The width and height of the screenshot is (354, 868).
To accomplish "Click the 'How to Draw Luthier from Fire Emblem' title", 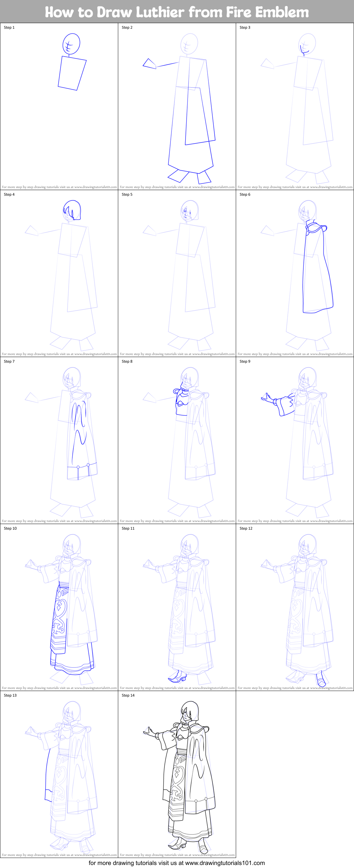I will click(x=177, y=12).
